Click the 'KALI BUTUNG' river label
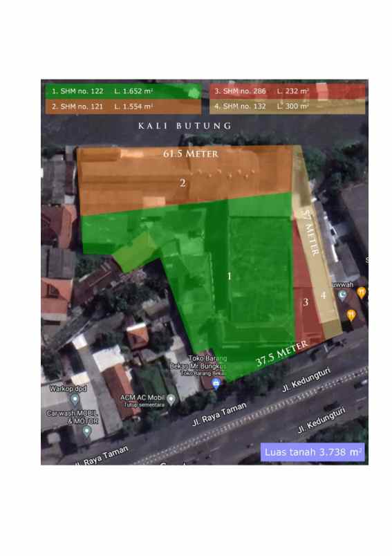Image resolution: width=392 pixels, height=556 pixels. point(185,126)
